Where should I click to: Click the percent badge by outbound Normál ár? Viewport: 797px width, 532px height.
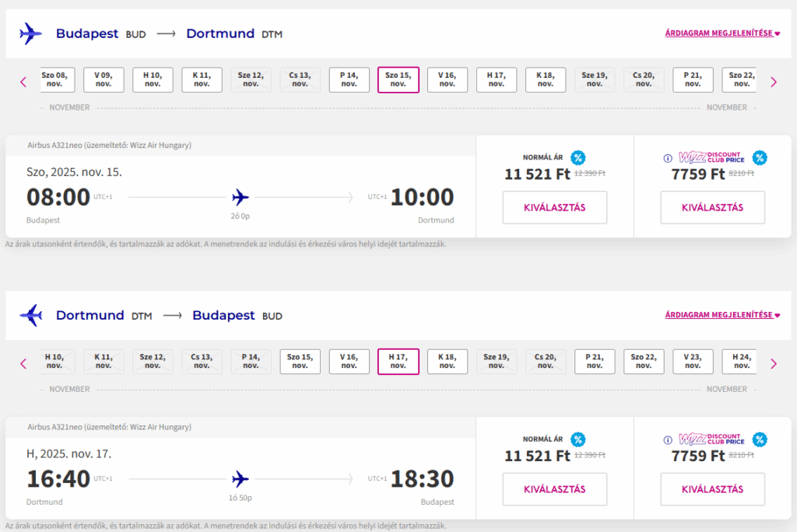tap(578, 158)
